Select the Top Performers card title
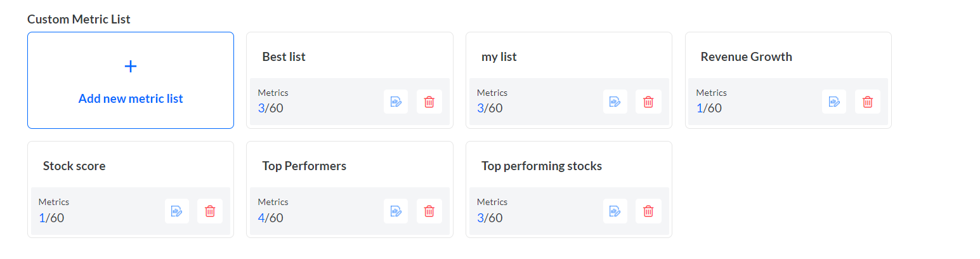 pyautogui.click(x=304, y=166)
